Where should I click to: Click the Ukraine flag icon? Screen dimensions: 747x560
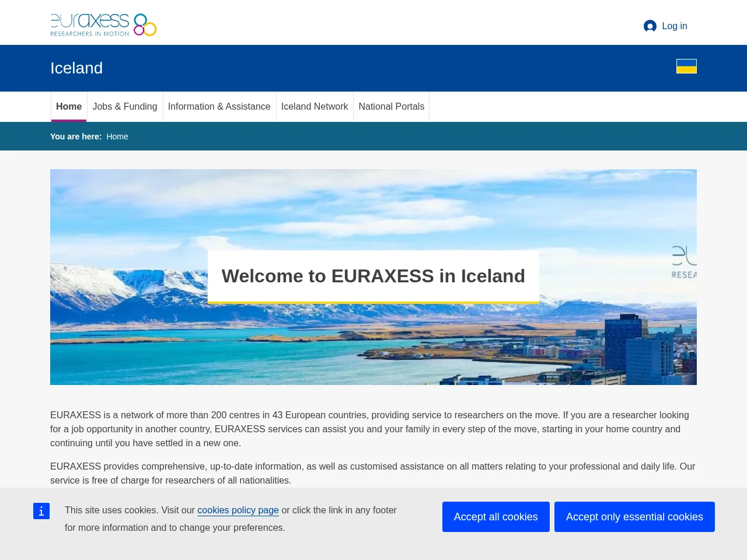tap(686, 66)
